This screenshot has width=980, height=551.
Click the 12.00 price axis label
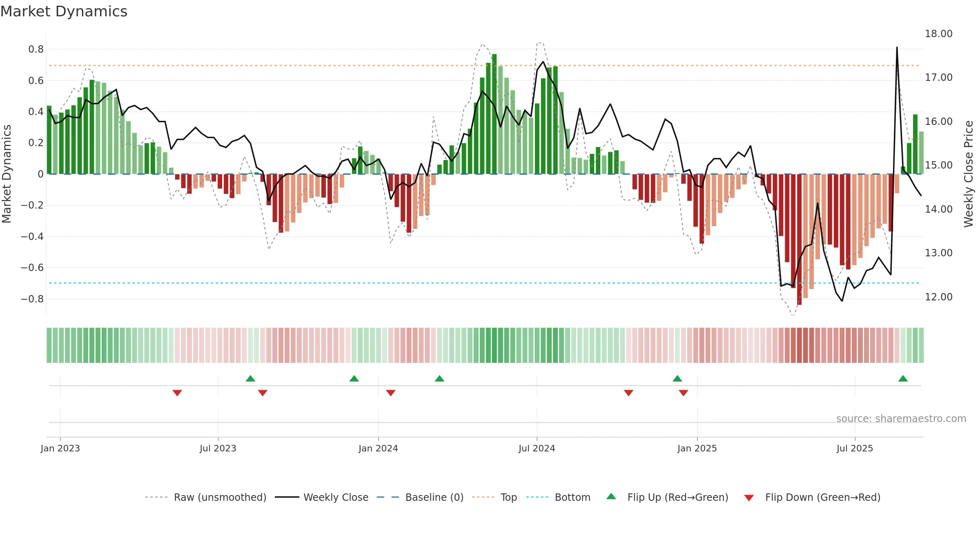[x=939, y=297]
